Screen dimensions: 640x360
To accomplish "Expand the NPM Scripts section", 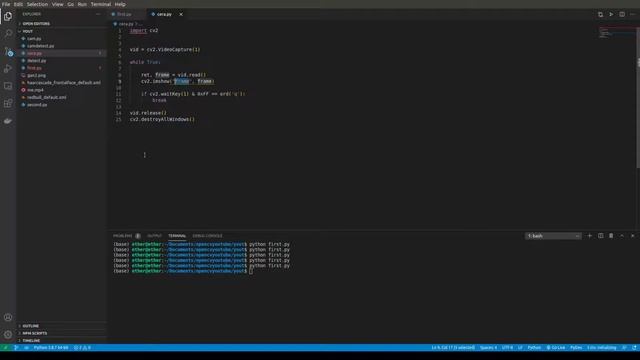I will click(x=61, y=333).
